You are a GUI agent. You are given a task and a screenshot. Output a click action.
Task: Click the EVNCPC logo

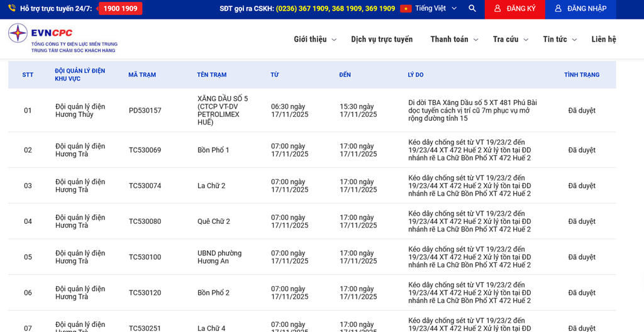(62, 38)
